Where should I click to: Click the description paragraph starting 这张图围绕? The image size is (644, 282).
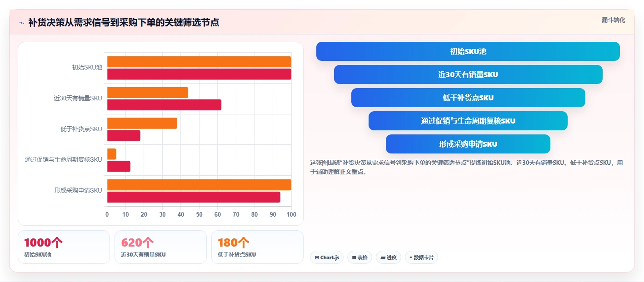[x=467, y=167]
